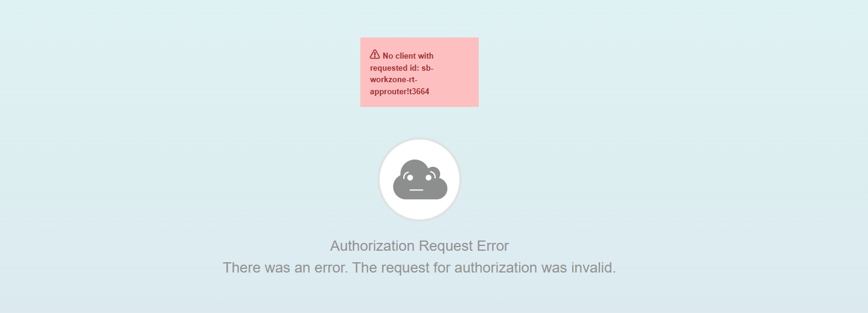Click the word 'invalid' in description
Image resolution: width=868 pixels, height=313 pixels.
pos(592,268)
